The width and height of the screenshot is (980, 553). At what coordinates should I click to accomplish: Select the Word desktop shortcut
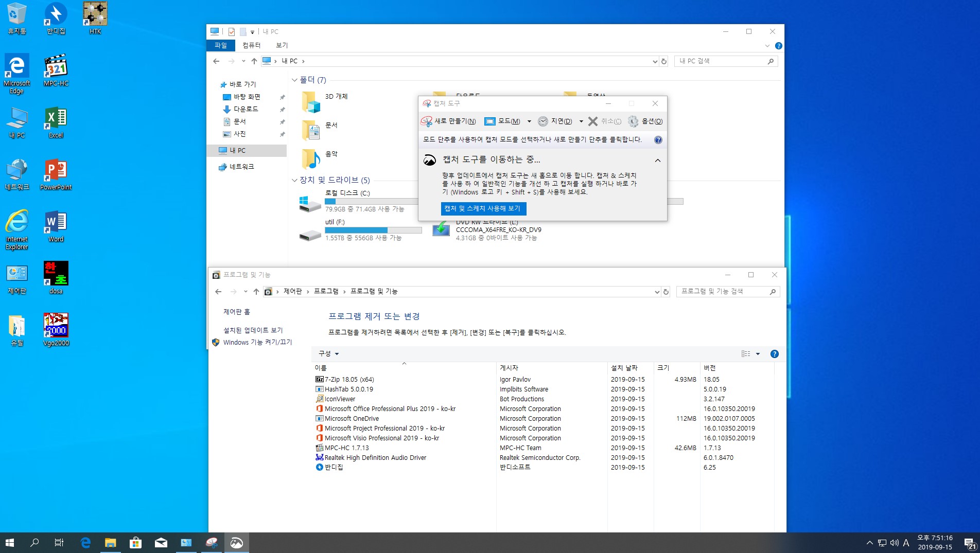pos(56,226)
